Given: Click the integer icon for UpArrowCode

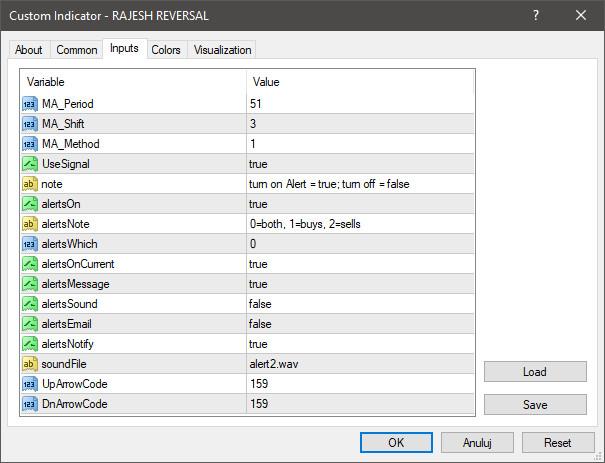Looking at the screenshot, I should [30, 384].
